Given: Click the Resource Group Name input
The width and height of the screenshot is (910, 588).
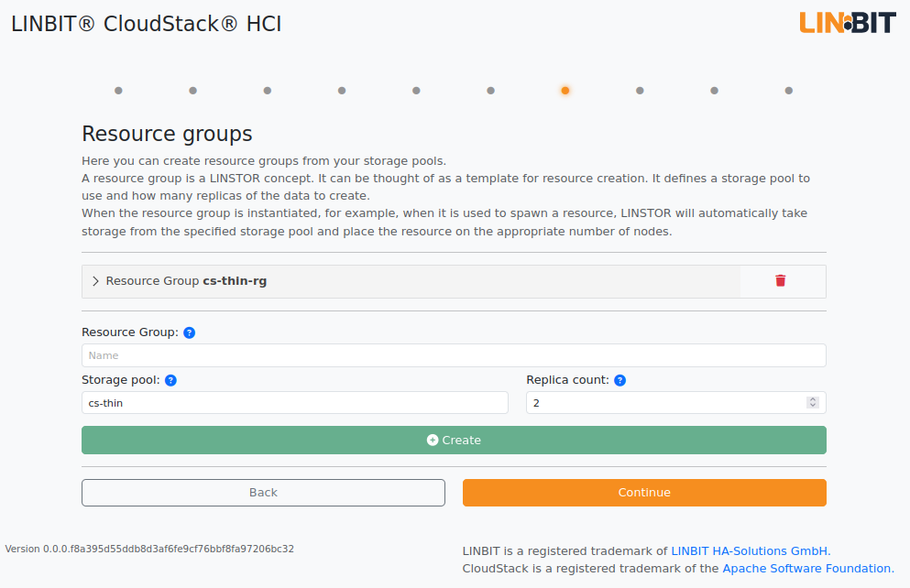Looking at the screenshot, I should [454, 355].
